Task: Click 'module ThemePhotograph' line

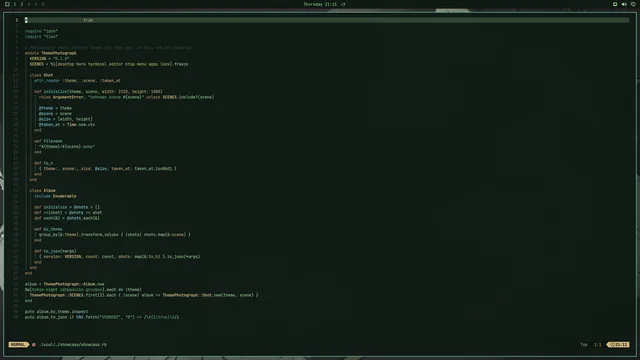Action: 51,53
